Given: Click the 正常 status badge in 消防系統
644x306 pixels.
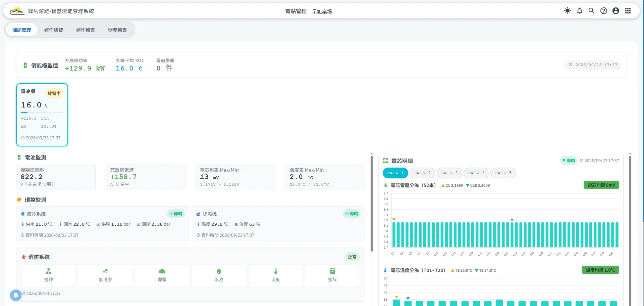Looking at the screenshot, I should (x=352, y=257).
